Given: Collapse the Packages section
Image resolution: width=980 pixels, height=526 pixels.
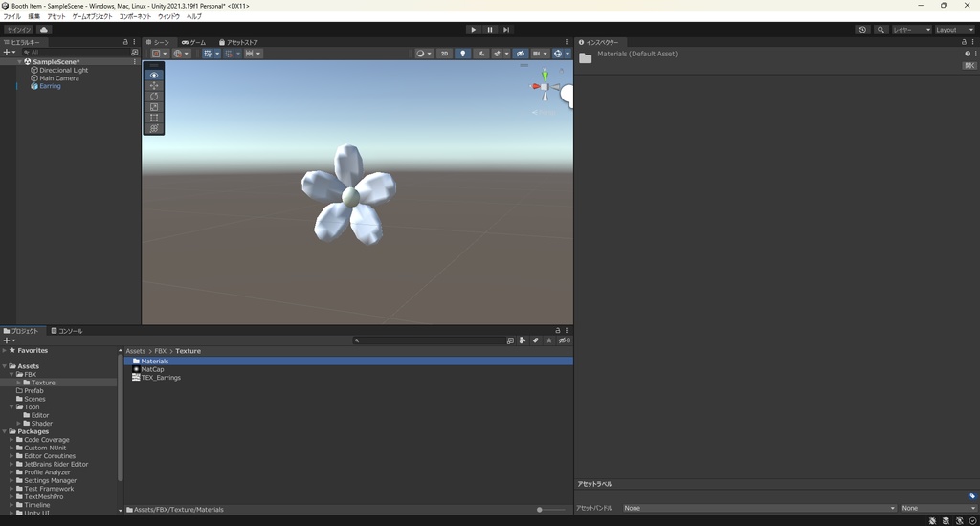Looking at the screenshot, I should pyautogui.click(x=5, y=431).
